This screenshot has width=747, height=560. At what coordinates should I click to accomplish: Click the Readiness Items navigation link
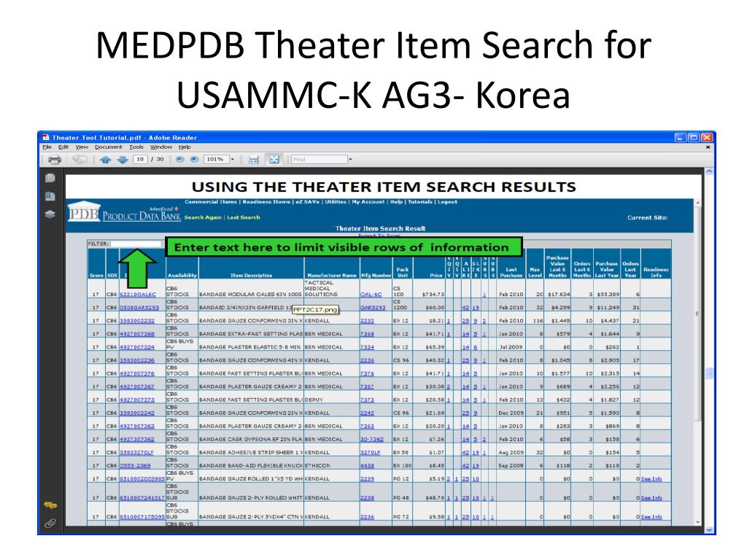tap(266, 202)
